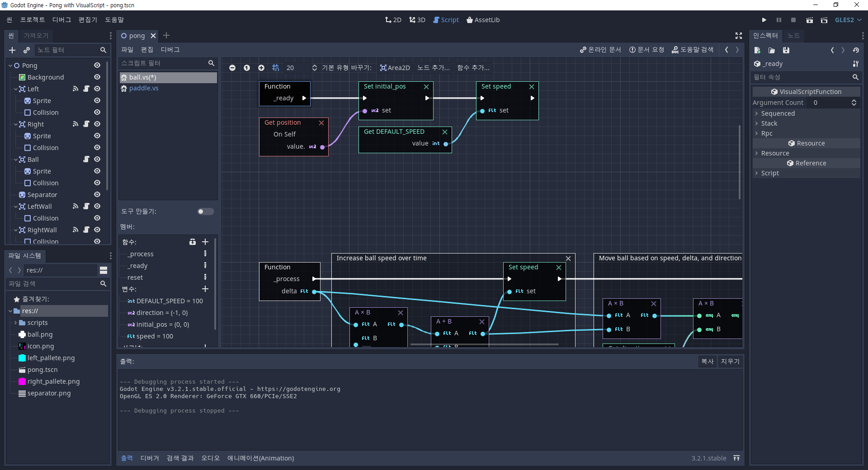Click 복사 to copy output

tap(708, 362)
